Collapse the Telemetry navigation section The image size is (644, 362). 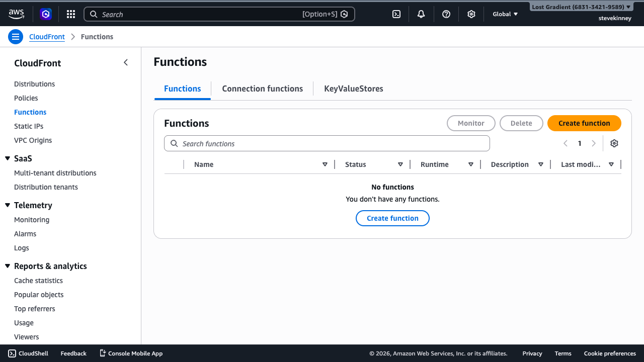click(8, 205)
